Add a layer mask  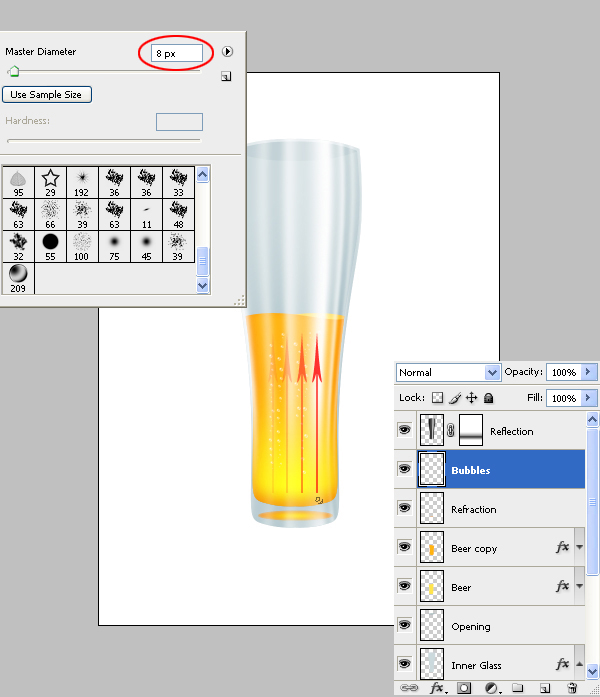click(x=465, y=688)
